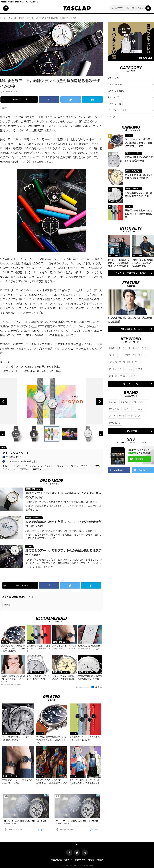The height and width of the screenshot is (868, 154).
Task: Expand the ウェア・古着 category row
Action: pyautogui.click(x=131, y=78)
